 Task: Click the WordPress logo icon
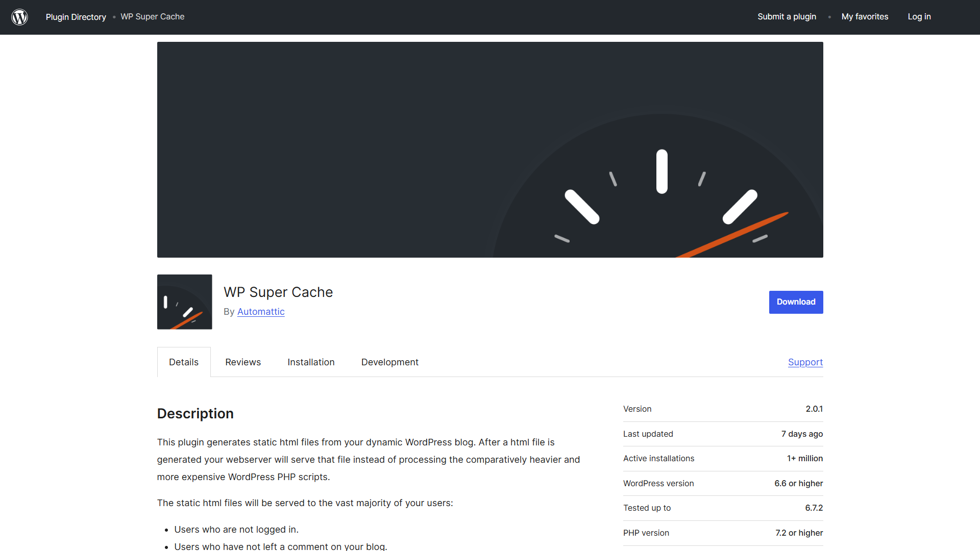(x=19, y=17)
